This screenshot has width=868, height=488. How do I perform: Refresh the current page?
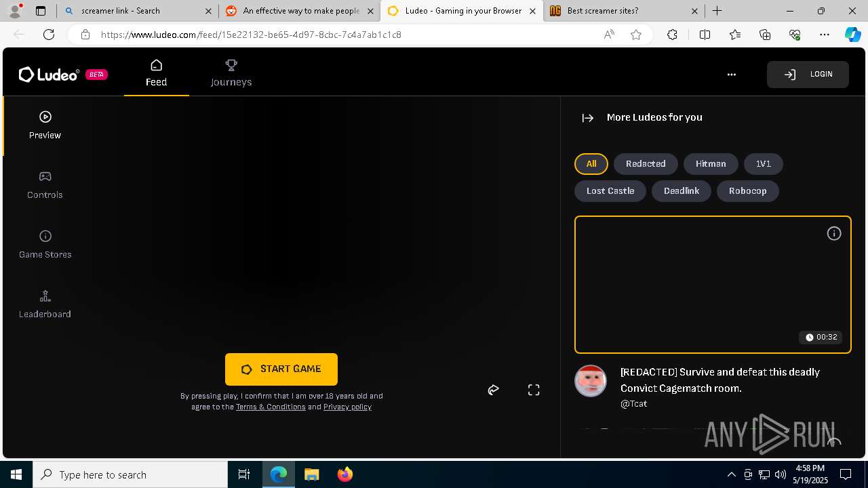pos(49,35)
